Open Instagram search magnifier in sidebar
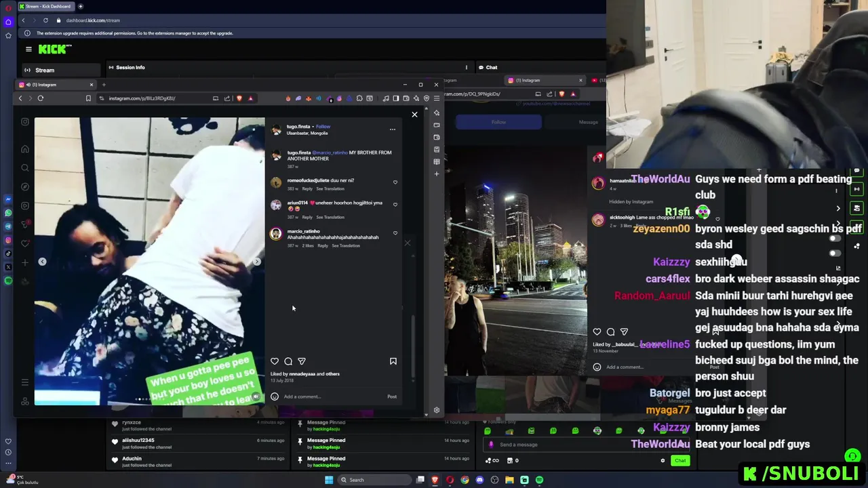Image resolution: width=868 pixels, height=488 pixels. (x=25, y=168)
